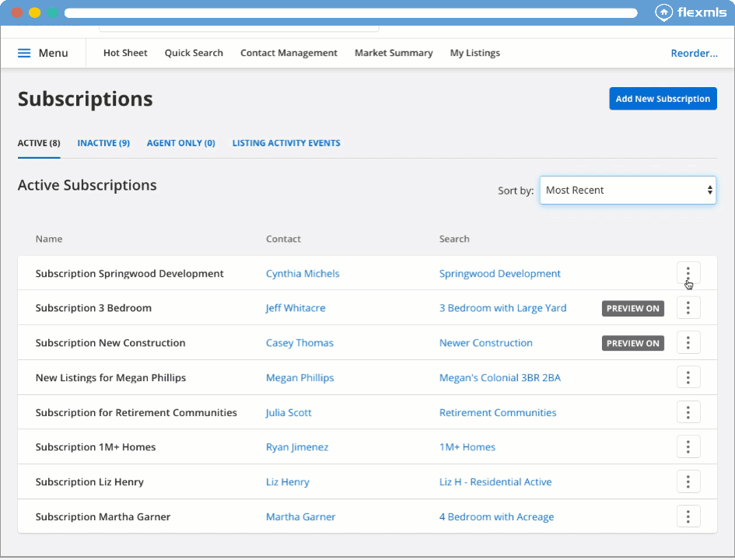The height and width of the screenshot is (560, 735).
Task: Open three-dot menu for Retirement Communities subscription
Action: pyautogui.click(x=688, y=412)
